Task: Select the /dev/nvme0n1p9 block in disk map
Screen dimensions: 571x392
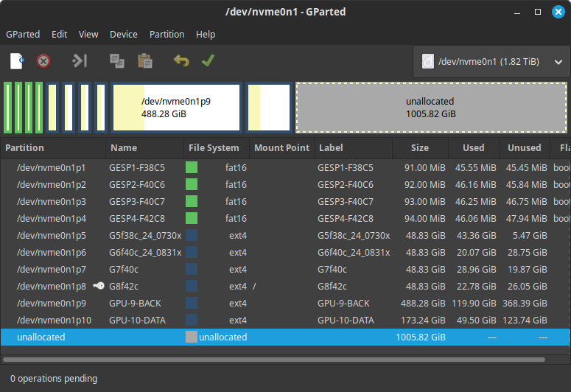Action: tap(176, 108)
